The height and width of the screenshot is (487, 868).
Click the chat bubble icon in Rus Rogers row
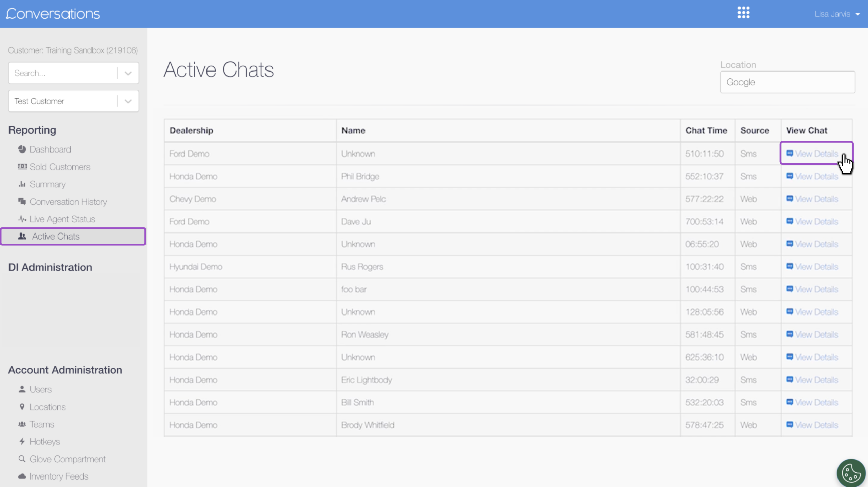click(790, 266)
